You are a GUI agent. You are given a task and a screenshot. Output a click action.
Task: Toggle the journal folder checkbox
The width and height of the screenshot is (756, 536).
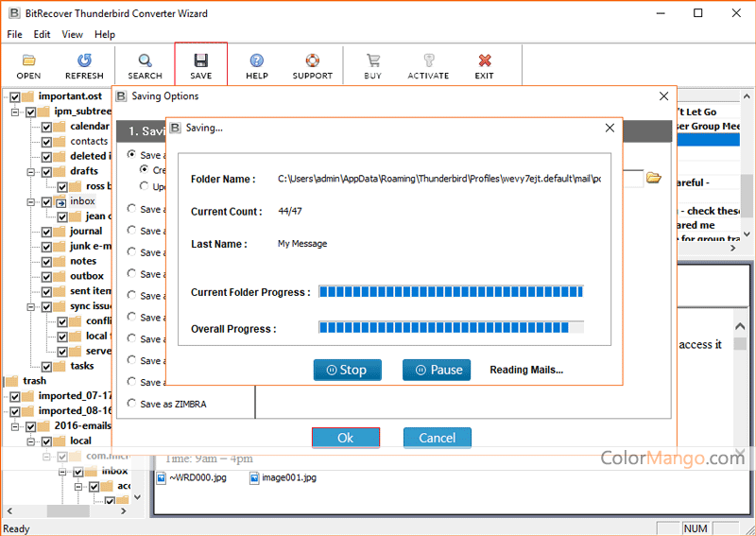(46, 232)
